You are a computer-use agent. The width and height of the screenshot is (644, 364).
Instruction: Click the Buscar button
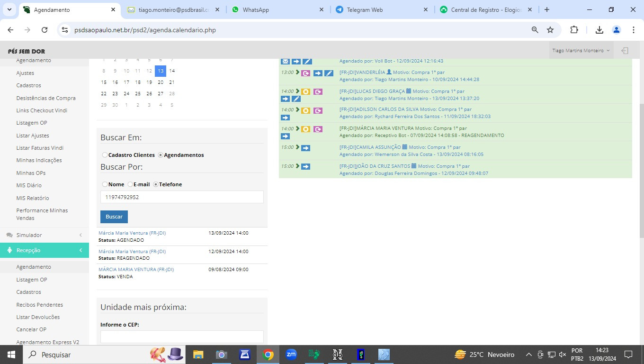114,217
